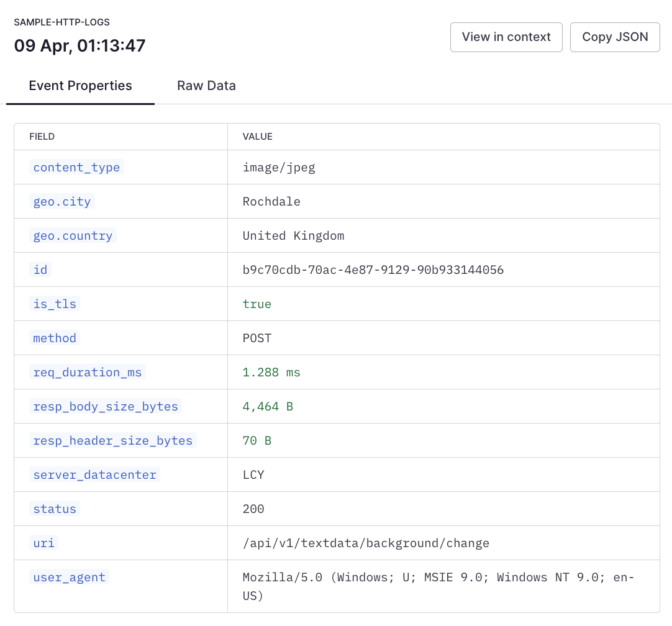Click the Rochdale city value
Viewport: 672px width, 626px height.
[x=271, y=202]
